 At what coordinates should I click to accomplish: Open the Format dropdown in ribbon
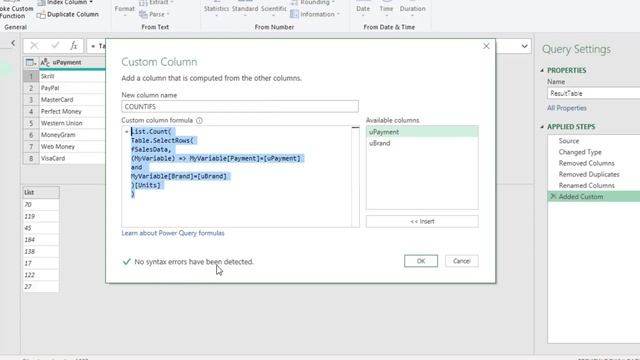[x=124, y=10]
